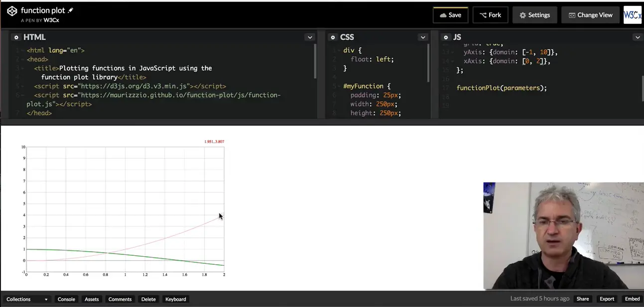Delete this pen
The height and width of the screenshot is (307, 644).
pos(148,299)
